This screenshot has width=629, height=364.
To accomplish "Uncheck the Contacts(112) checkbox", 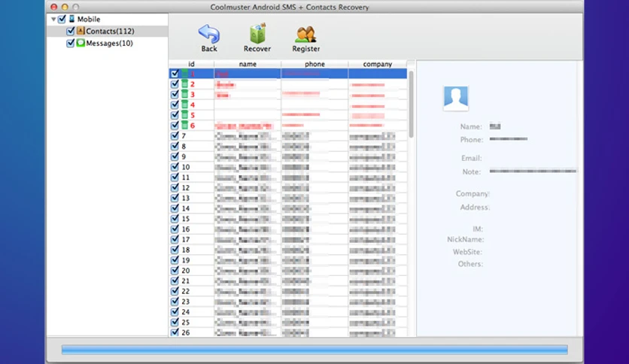I will pyautogui.click(x=71, y=31).
